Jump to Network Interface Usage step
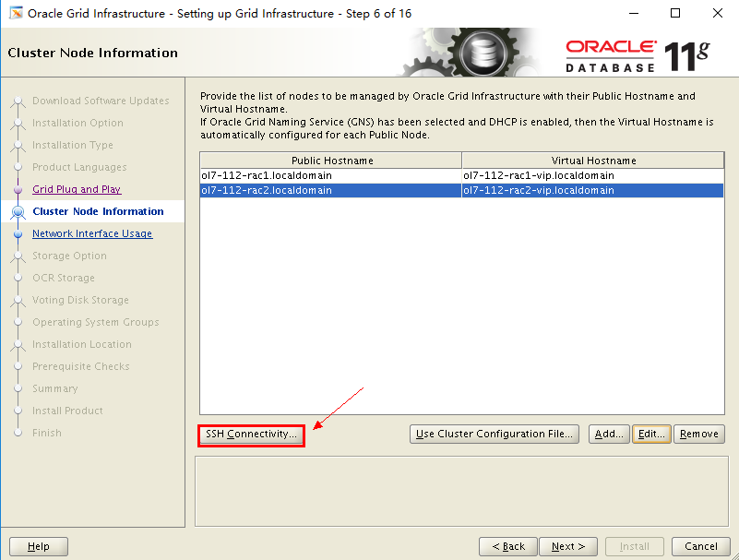This screenshot has height=560, width=739. click(x=92, y=233)
